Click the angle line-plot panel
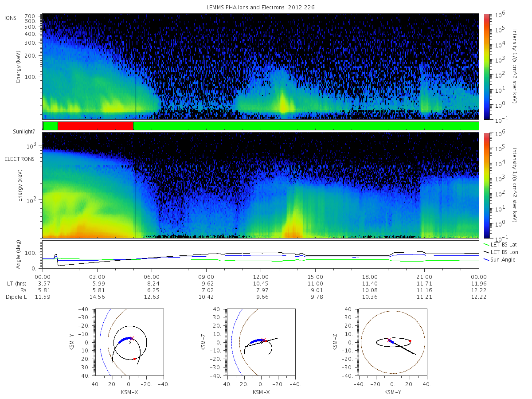The height and width of the screenshot is (399, 532). pos(261,255)
